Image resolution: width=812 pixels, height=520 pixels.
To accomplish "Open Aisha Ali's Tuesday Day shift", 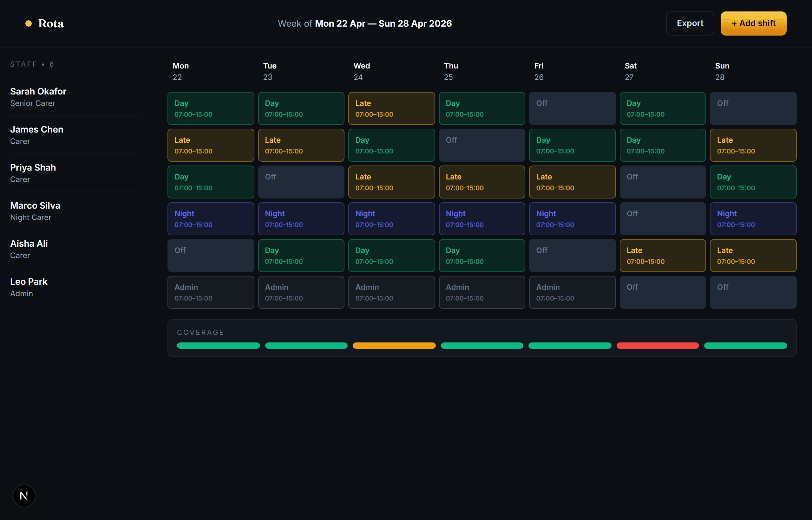I will coord(301,256).
